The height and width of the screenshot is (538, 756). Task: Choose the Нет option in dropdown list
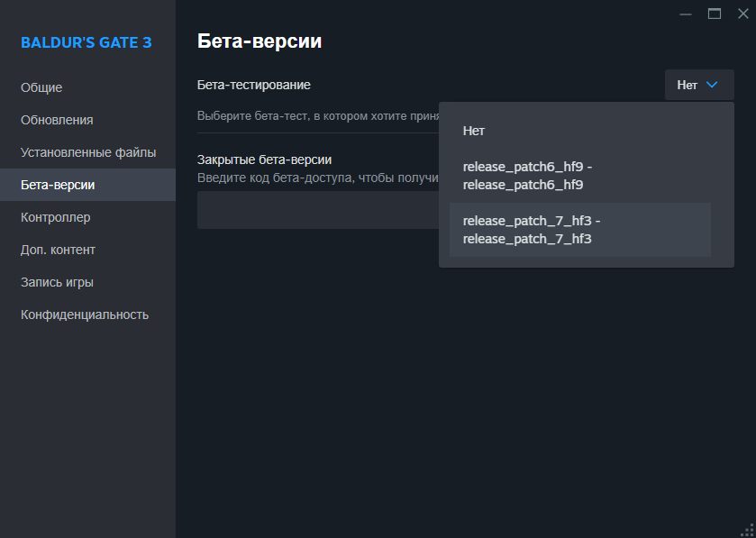point(580,131)
